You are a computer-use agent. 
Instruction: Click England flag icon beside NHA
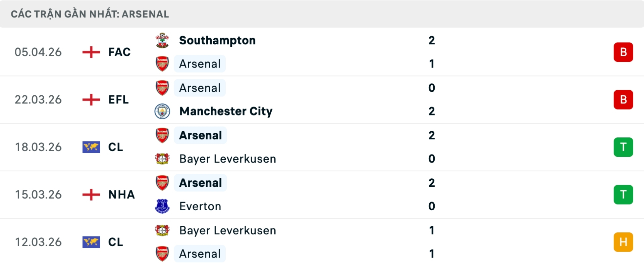[x=91, y=194]
